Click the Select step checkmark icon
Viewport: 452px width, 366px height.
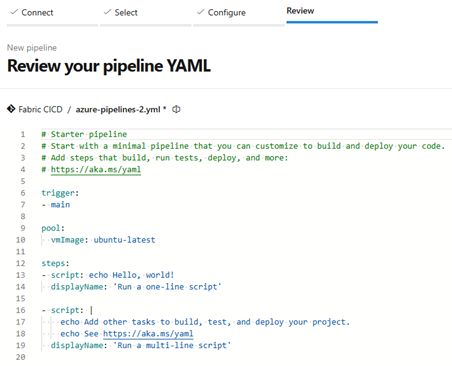107,12
